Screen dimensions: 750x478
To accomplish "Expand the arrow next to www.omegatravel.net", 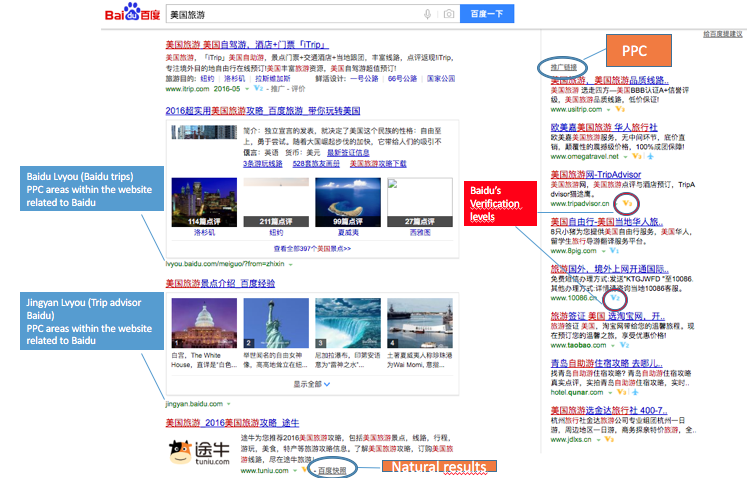I will (625, 157).
